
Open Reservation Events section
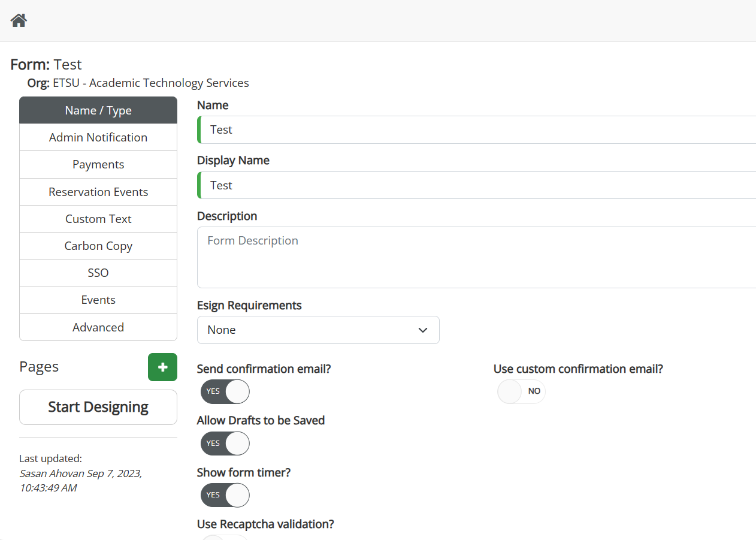[98, 192]
